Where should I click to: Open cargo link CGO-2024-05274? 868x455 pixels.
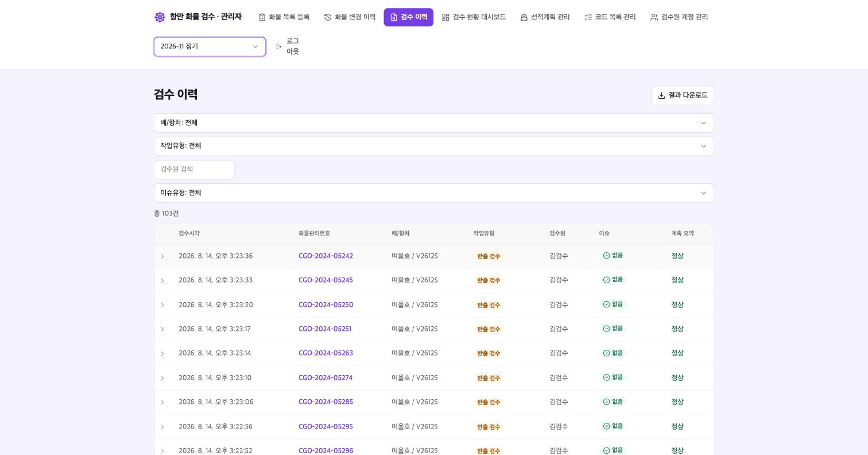pos(325,378)
